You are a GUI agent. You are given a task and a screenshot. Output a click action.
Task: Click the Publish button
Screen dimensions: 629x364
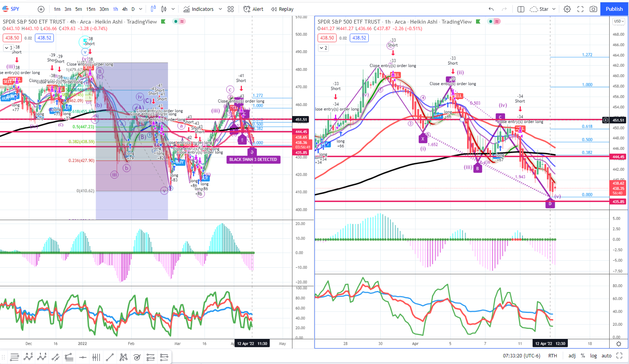pos(614,9)
